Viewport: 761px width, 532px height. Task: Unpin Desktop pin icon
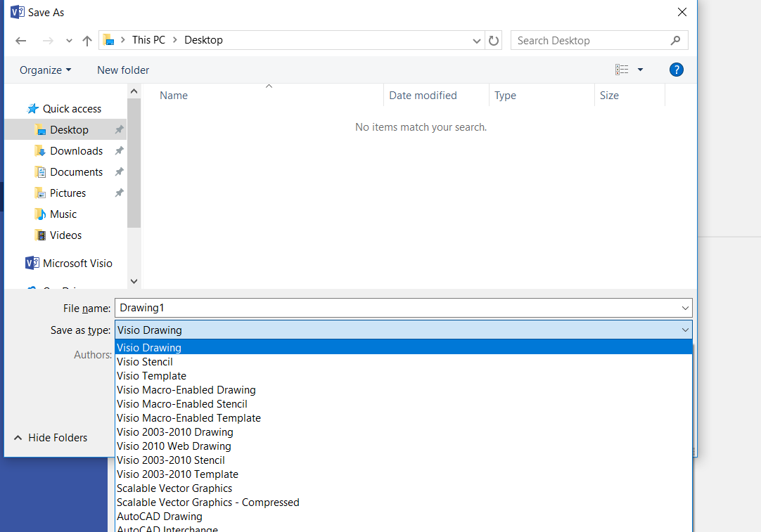119,129
